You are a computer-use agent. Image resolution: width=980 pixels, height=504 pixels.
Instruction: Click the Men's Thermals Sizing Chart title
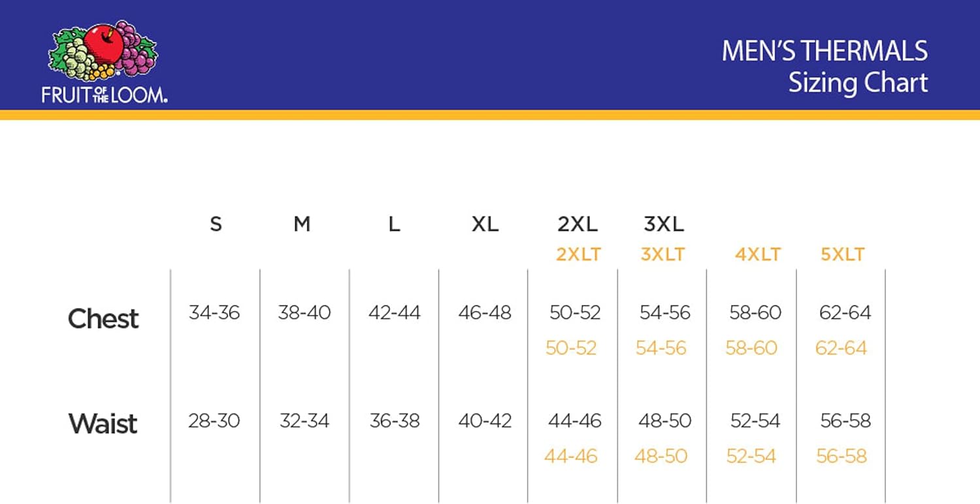coord(825,67)
